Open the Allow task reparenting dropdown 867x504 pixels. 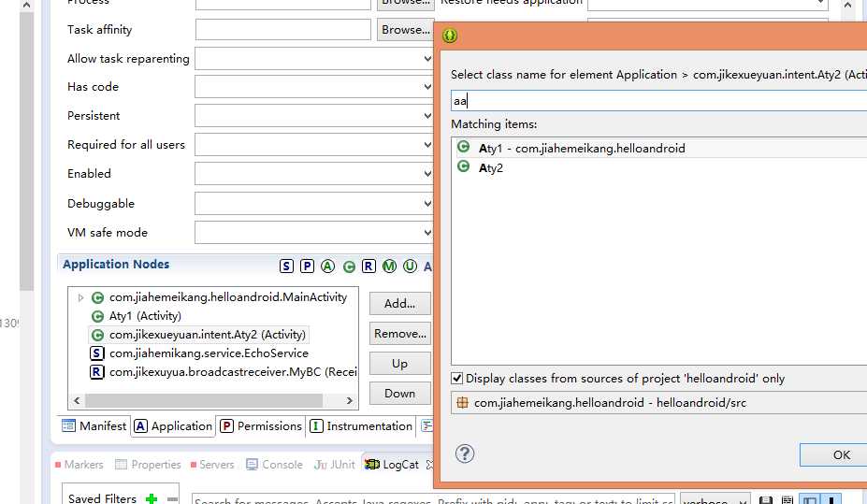coord(314,59)
